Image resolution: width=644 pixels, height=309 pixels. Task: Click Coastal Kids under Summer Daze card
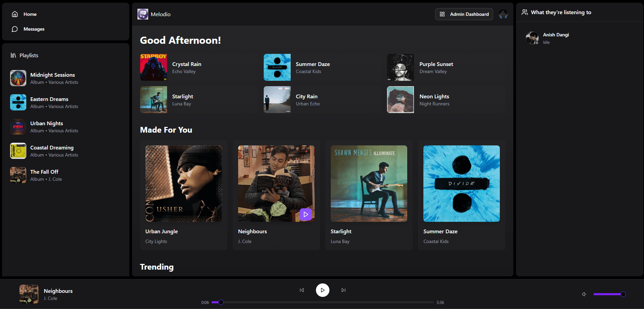pyautogui.click(x=436, y=241)
